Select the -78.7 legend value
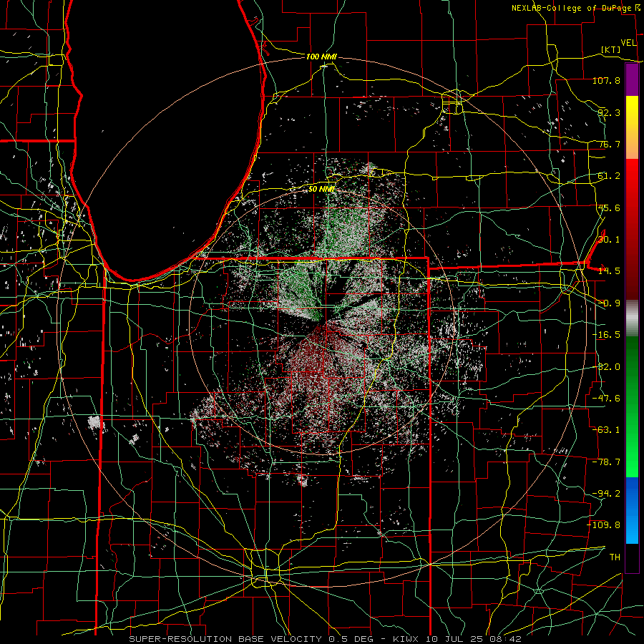This screenshot has width=644, height=644. [x=606, y=462]
